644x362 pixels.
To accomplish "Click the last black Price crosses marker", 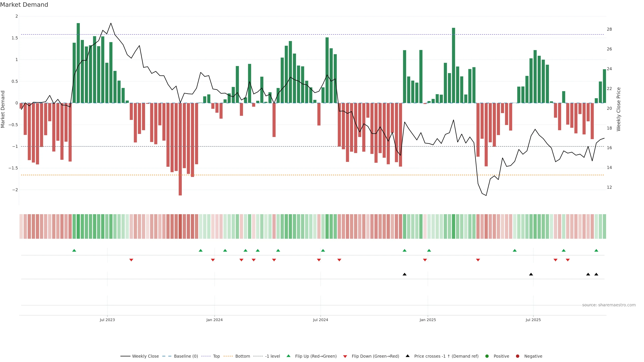I will click(596, 274).
